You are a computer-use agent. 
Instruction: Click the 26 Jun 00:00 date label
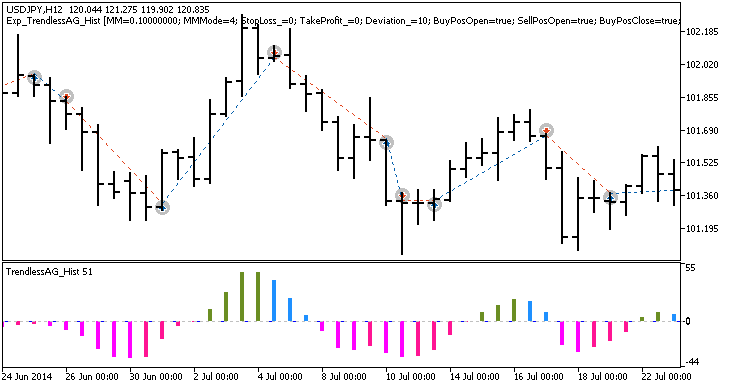click(x=92, y=376)
